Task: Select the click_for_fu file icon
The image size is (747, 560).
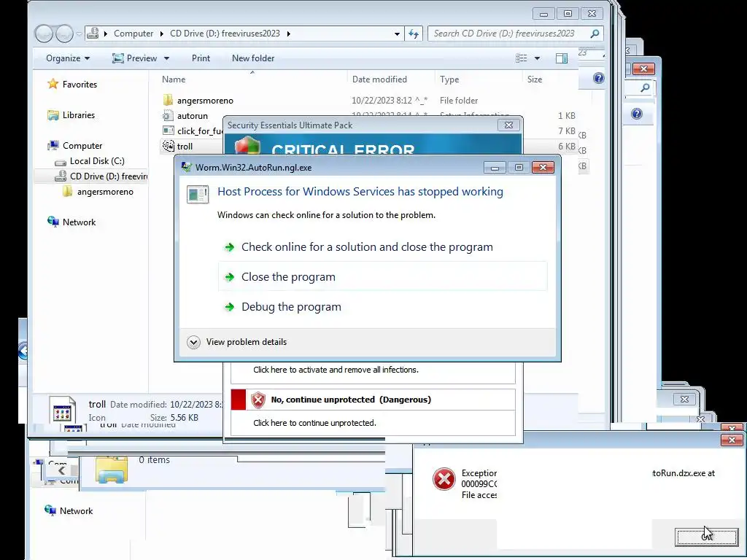Action: 168,131
